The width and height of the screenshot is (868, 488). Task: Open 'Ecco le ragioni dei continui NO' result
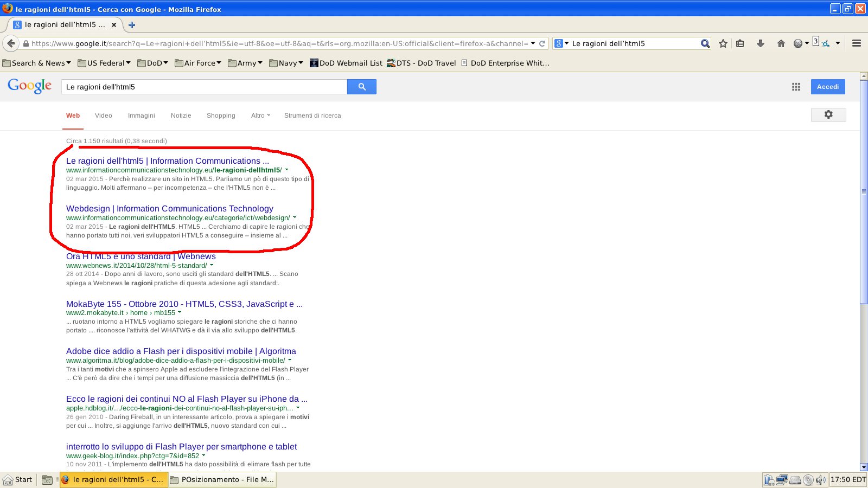[187, 399]
